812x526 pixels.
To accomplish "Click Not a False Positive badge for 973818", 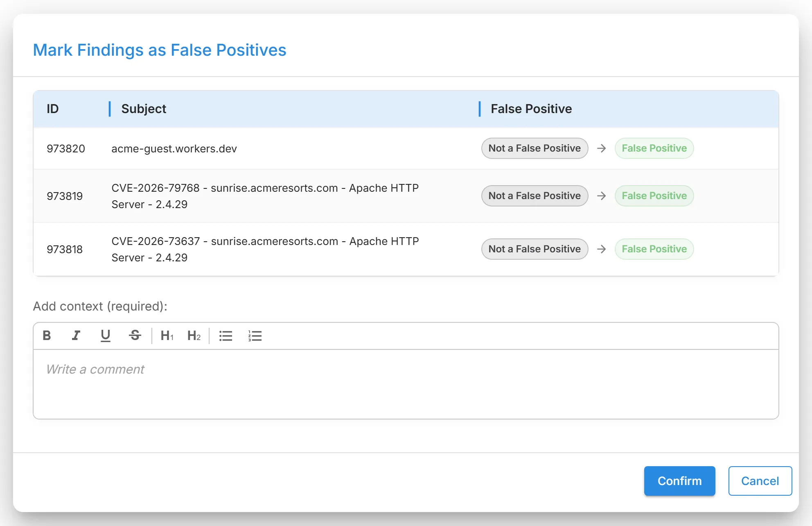I will tap(535, 249).
